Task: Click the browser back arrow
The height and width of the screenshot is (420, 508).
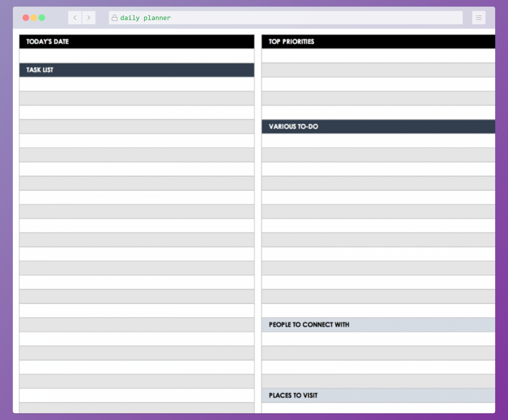Action: [75, 18]
